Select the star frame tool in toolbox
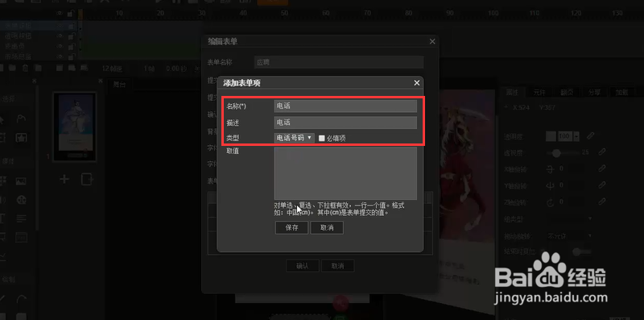644x320 pixels. pos(21,137)
